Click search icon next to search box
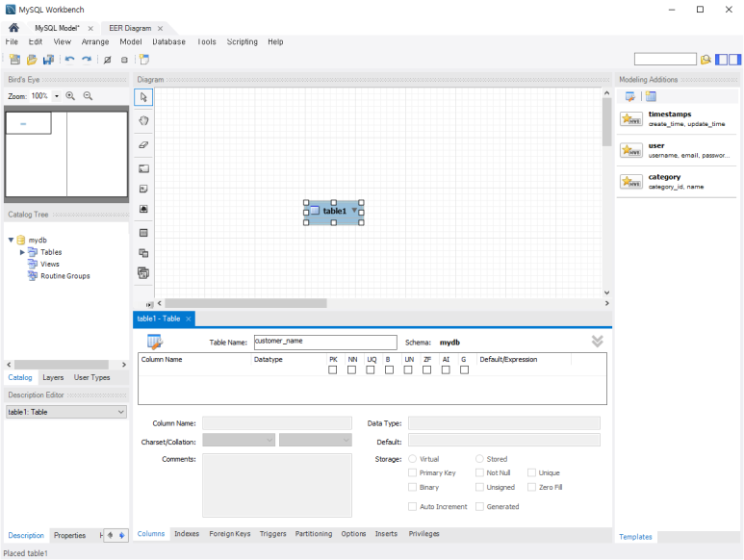 click(706, 60)
